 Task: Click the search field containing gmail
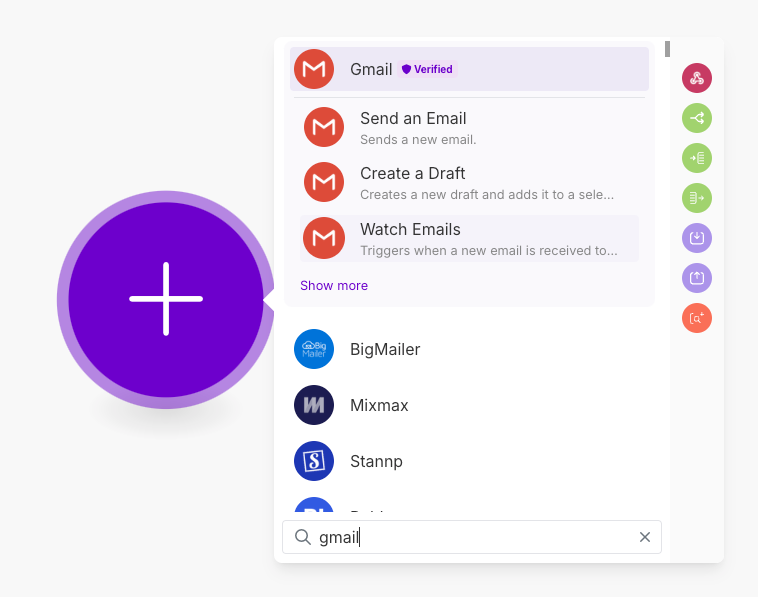click(472, 537)
